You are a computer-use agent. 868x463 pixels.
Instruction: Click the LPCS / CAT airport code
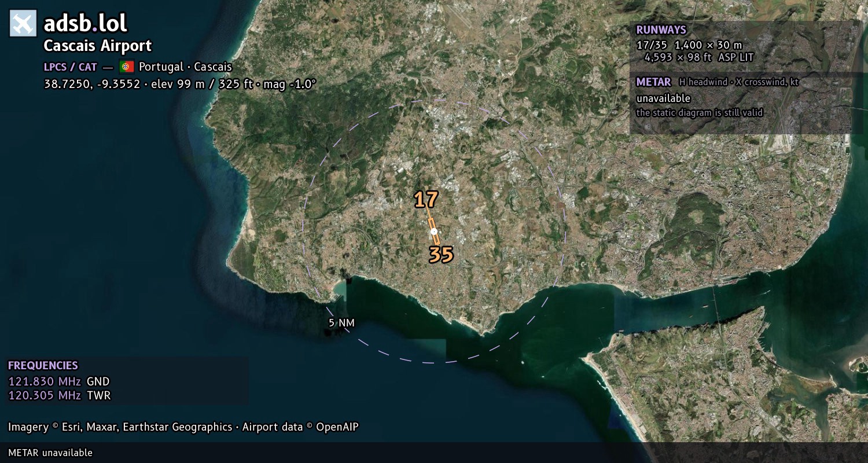click(71, 67)
